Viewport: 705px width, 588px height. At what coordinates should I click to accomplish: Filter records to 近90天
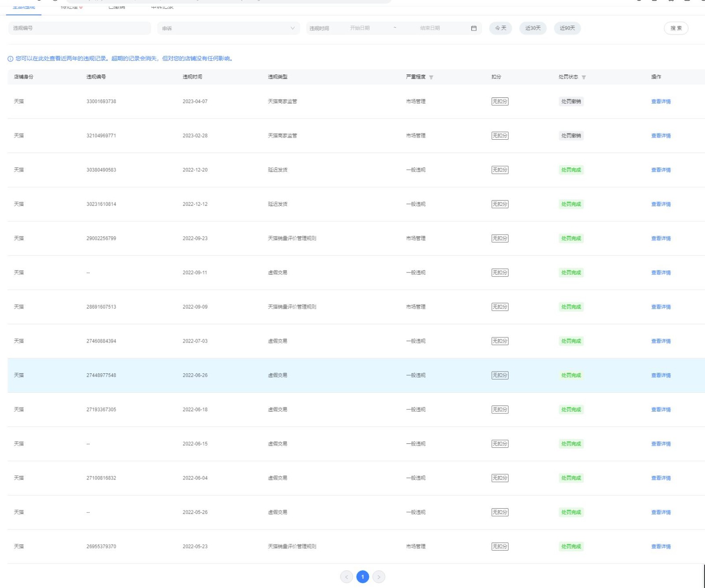click(567, 28)
